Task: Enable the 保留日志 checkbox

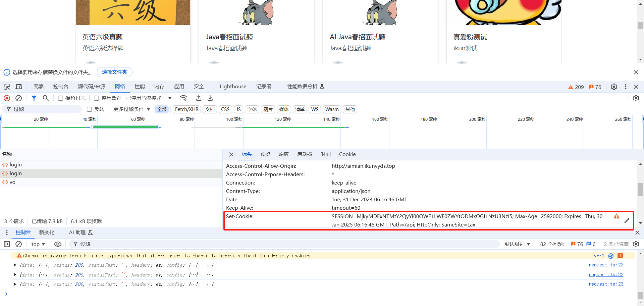Action: click(x=61, y=98)
